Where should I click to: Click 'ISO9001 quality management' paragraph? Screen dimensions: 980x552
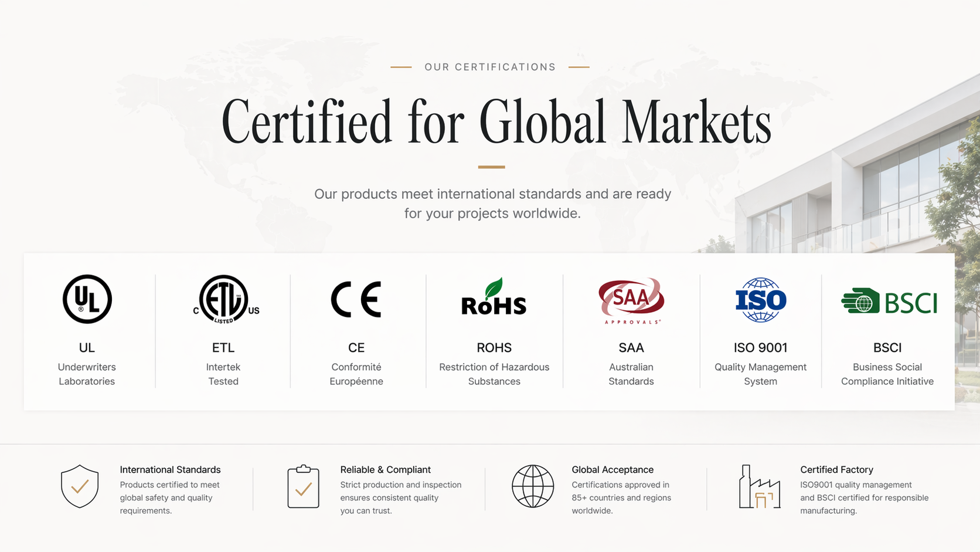coord(865,498)
